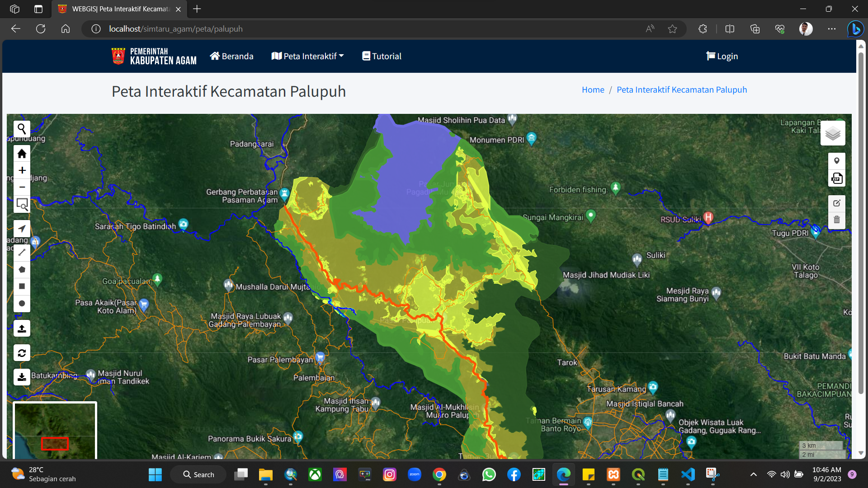Locate my position on map

tap(22, 229)
